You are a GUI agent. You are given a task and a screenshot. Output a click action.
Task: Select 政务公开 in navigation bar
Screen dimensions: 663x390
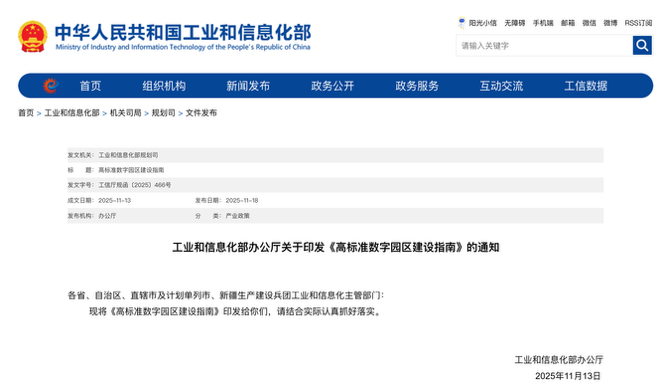tap(333, 86)
